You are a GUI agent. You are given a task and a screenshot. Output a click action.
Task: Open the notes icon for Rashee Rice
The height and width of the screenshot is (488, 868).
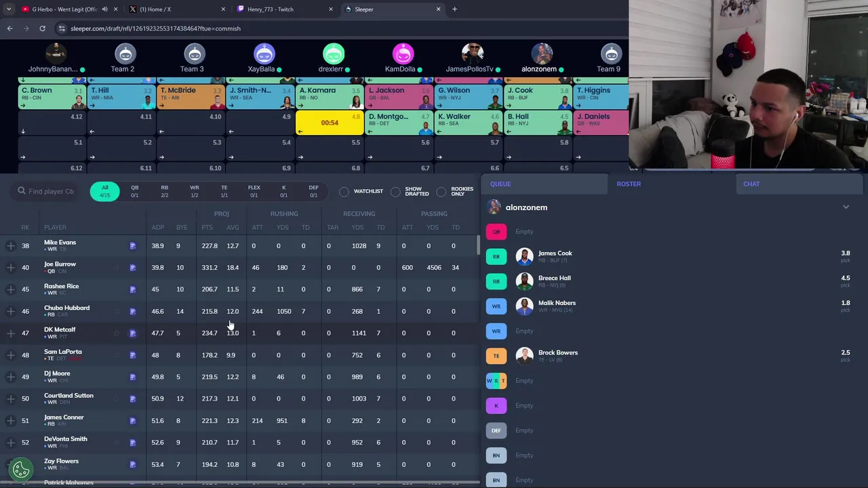133,289
